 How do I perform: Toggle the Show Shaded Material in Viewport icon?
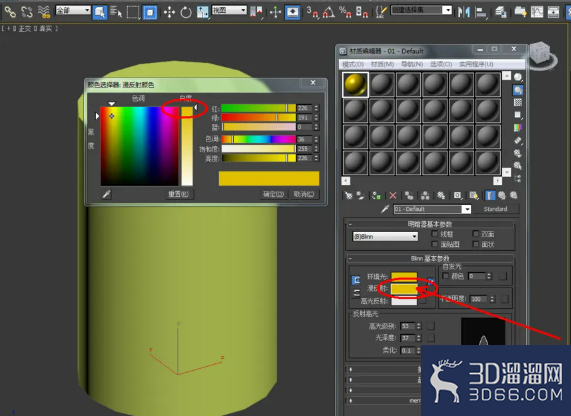[x=474, y=196]
